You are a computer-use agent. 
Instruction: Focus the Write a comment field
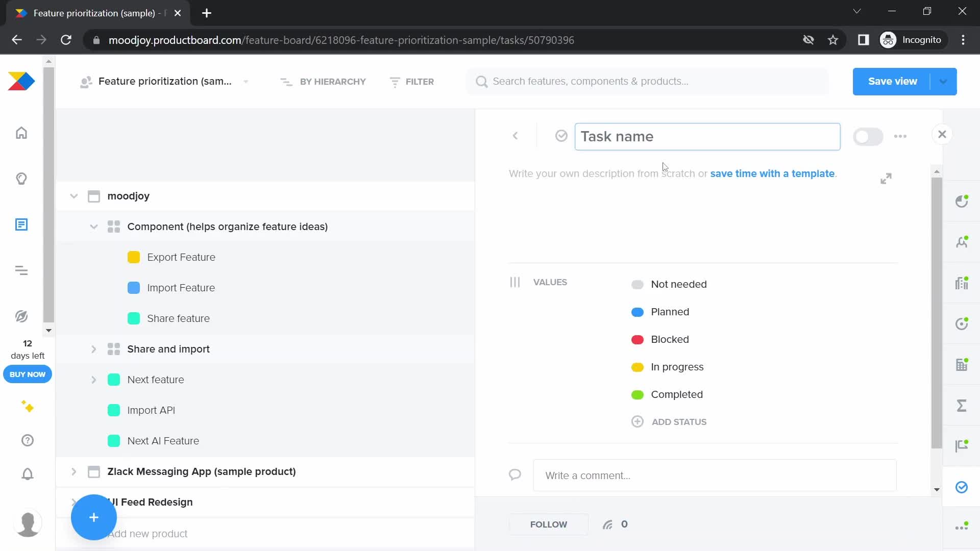click(x=715, y=475)
